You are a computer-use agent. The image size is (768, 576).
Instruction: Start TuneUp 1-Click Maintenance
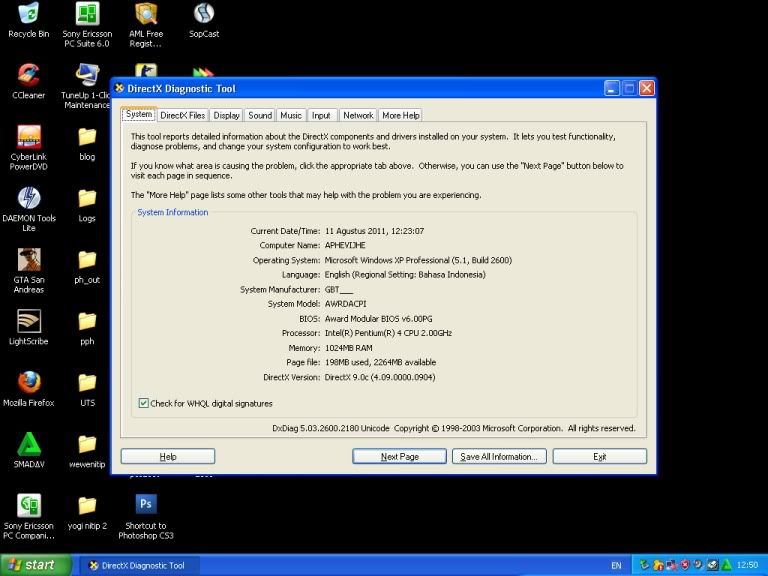pos(87,86)
